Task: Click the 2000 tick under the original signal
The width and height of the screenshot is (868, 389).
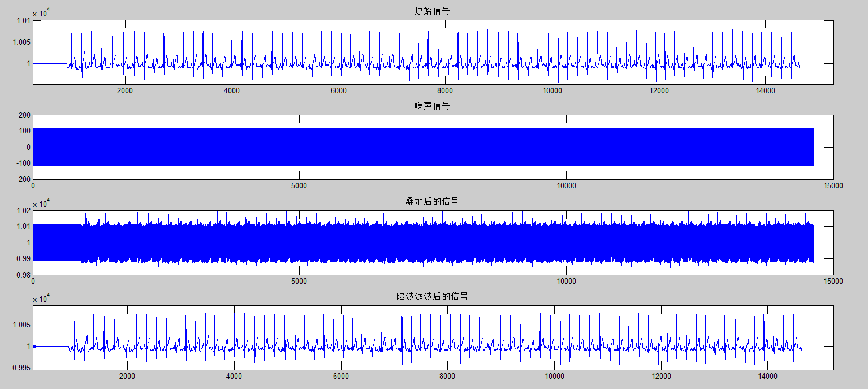Action: [126, 90]
